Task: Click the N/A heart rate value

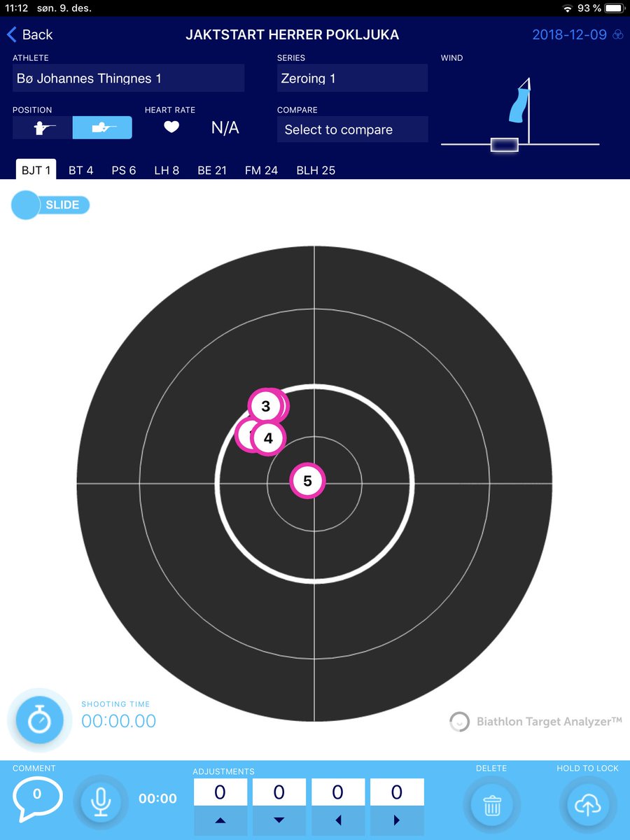Action: pos(225,127)
